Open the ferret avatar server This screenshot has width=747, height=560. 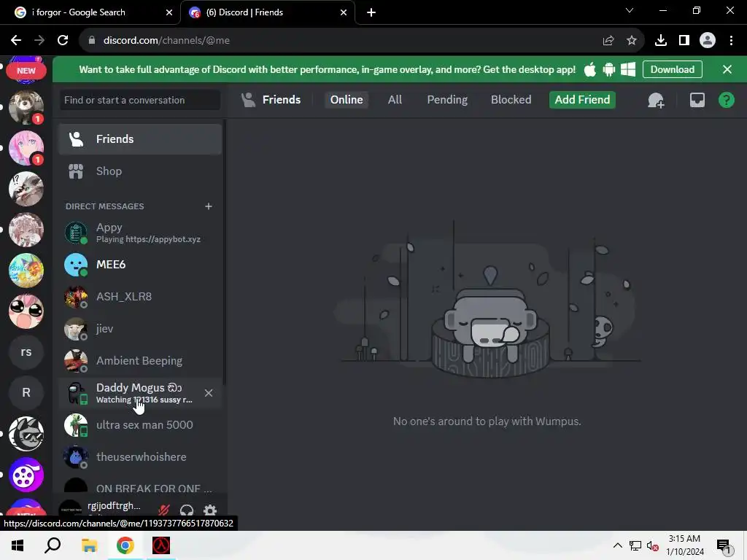pyautogui.click(x=26, y=107)
